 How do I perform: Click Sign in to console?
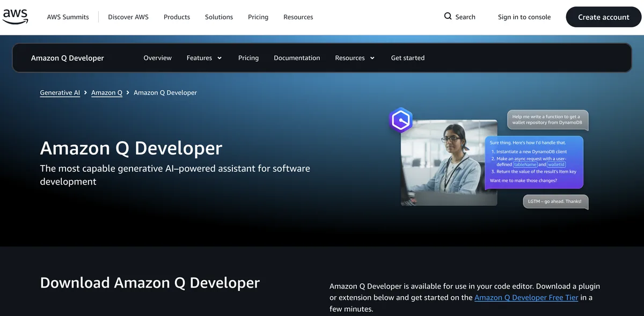coord(524,17)
